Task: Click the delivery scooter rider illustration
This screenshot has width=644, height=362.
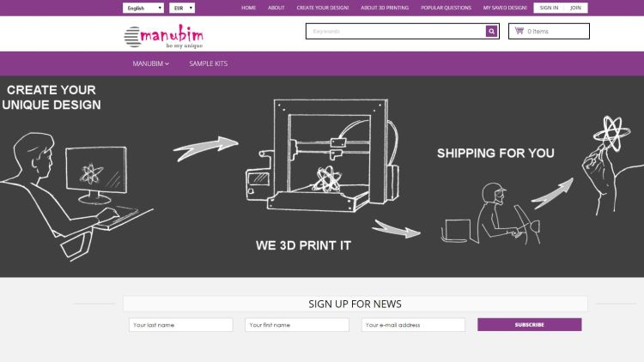Action: click(x=508, y=214)
